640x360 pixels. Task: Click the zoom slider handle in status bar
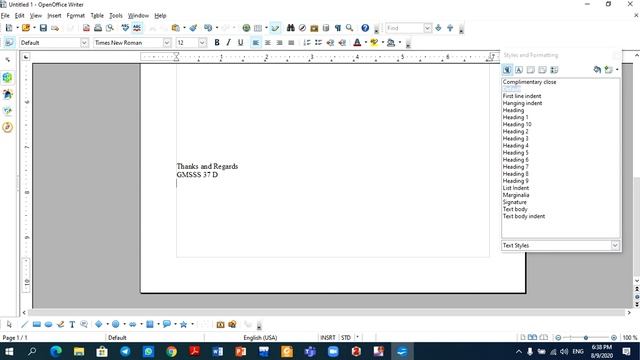(586, 338)
